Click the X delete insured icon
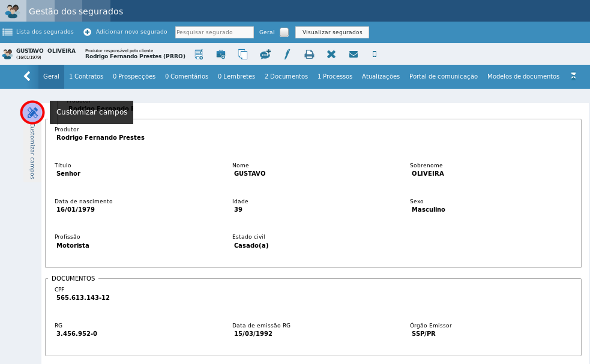Image resolution: width=590 pixels, height=364 pixels. (331, 54)
